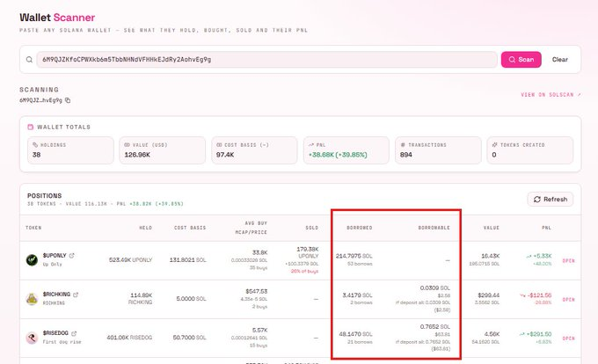Click the HELD column header

(x=145, y=228)
